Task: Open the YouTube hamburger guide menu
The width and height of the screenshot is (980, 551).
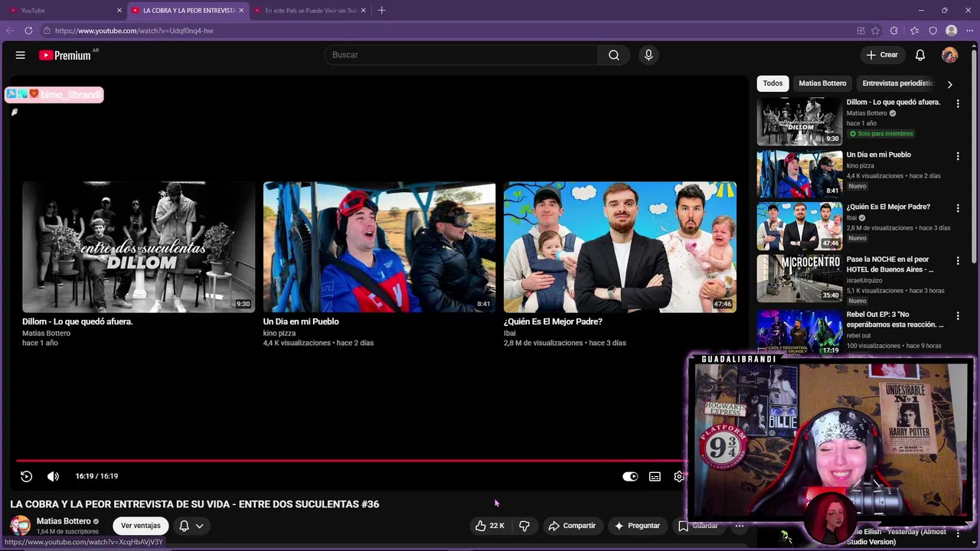Action: click(21, 55)
